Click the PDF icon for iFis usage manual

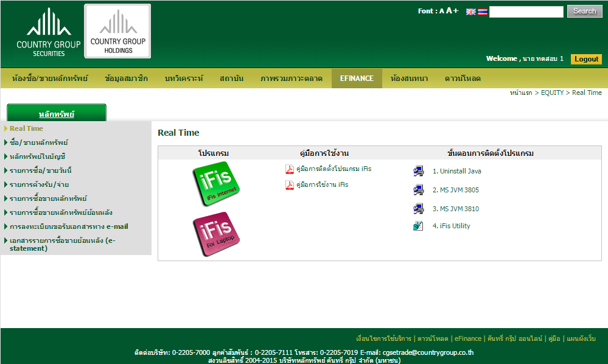pyautogui.click(x=290, y=185)
